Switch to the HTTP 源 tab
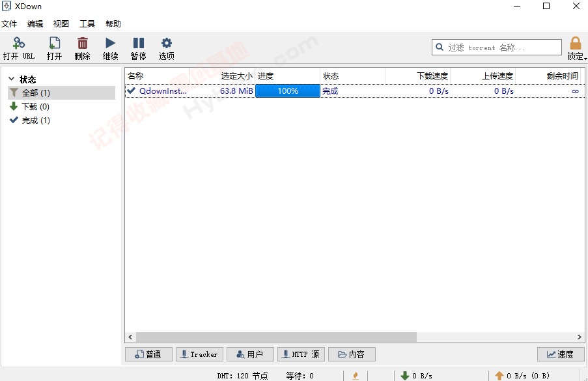This screenshot has height=381, width=588. point(301,354)
